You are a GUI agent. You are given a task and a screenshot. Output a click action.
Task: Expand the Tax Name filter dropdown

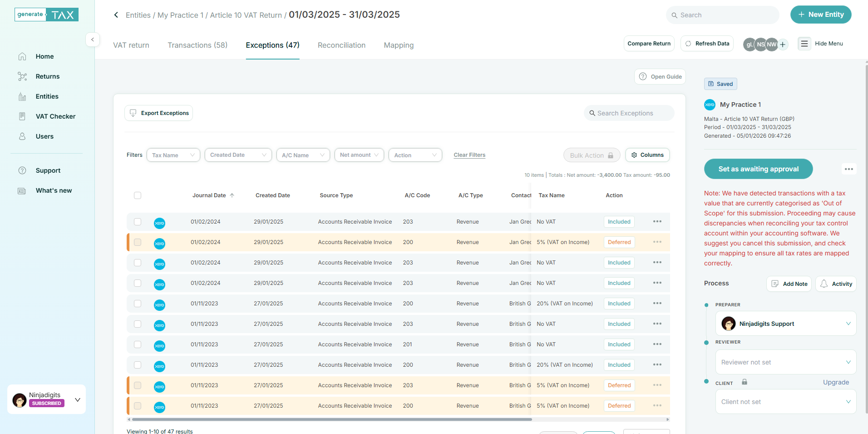coord(173,155)
